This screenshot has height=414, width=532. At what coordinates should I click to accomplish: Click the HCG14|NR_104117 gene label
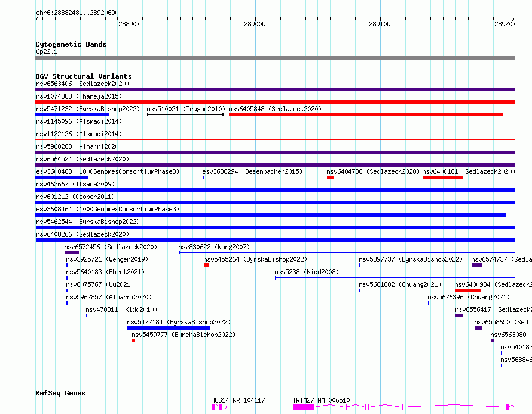click(238, 400)
